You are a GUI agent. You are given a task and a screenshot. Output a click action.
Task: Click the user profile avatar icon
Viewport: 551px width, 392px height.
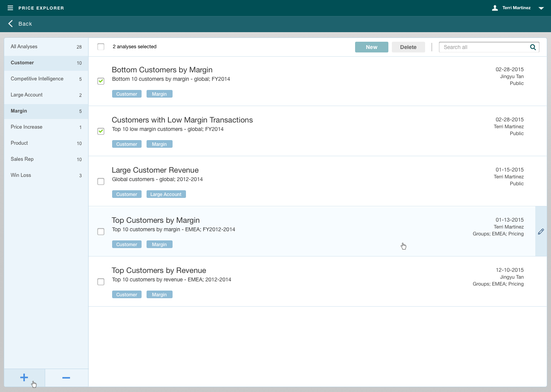click(x=495, y=8)
